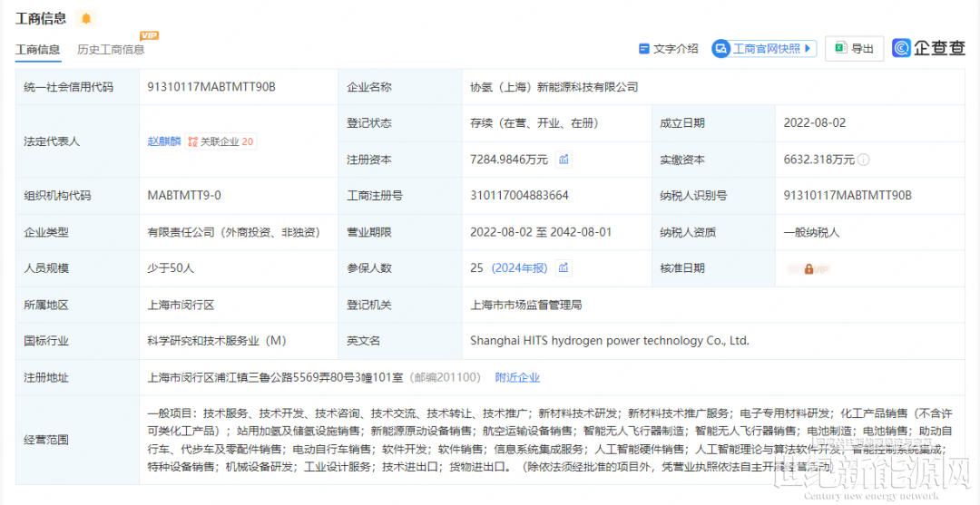
Task: Click the credit code 91310117MABTMTT90B
Action: 211,87
